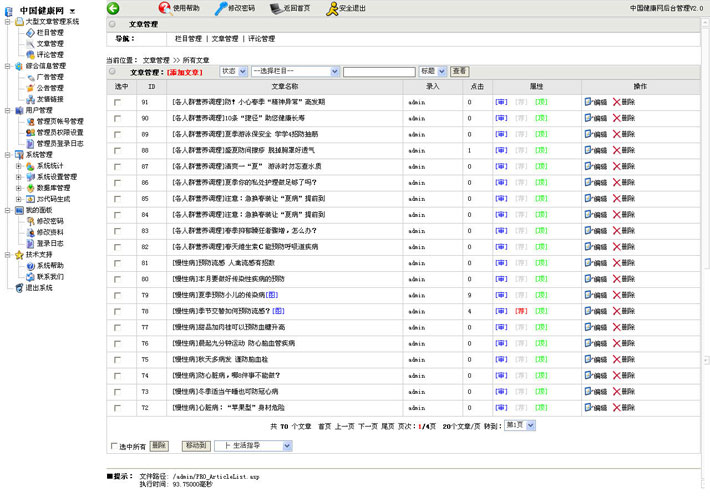Image resolution: width=710 pixels, height=497 pixels.
Task: Delete article 90 using the red X
Action: (x=623, y=118)
